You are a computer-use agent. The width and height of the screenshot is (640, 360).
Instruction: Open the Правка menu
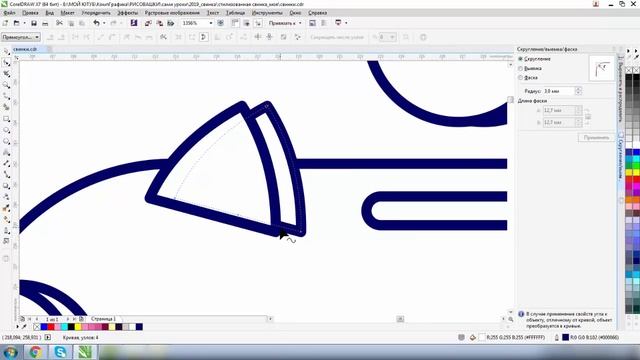(x=30, y=13)
